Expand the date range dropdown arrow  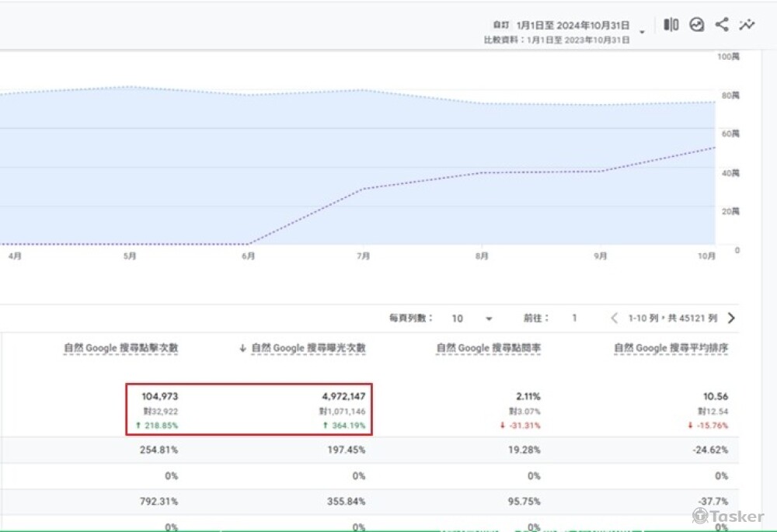[x=642, y=33]
